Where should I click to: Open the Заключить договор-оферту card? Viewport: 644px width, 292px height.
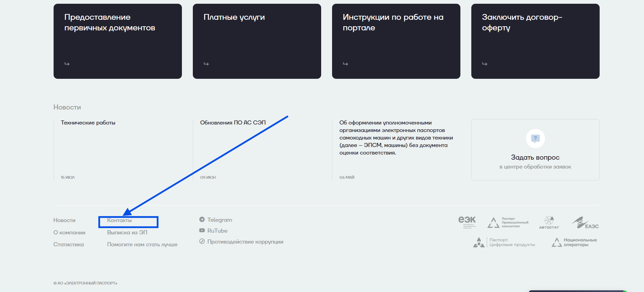(x=535, y=41)
